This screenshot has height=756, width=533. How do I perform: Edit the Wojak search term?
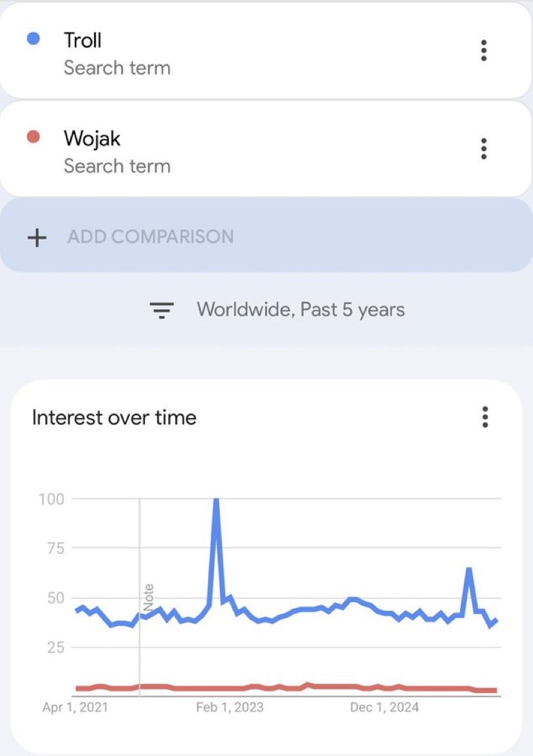[92, 138]
